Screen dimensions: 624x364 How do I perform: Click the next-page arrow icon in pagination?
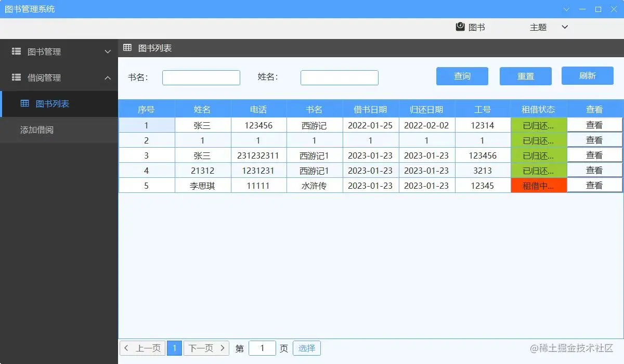coord(223,348)
